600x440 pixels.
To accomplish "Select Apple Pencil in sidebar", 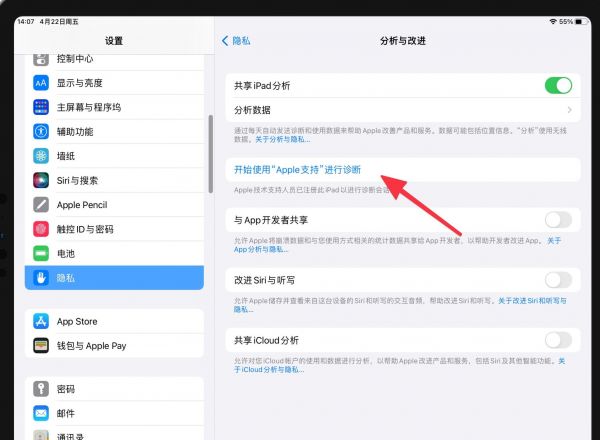I will [114, 205].
